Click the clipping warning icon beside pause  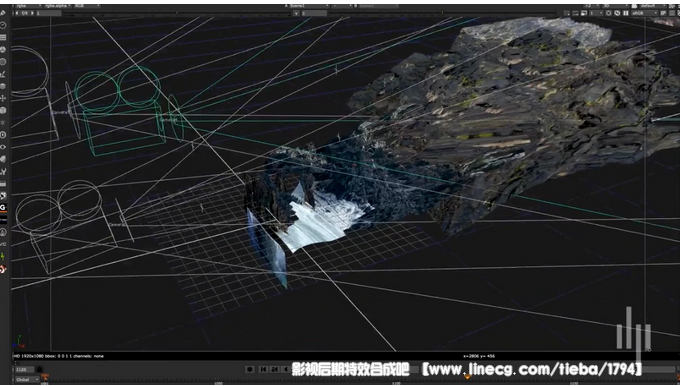617,13
